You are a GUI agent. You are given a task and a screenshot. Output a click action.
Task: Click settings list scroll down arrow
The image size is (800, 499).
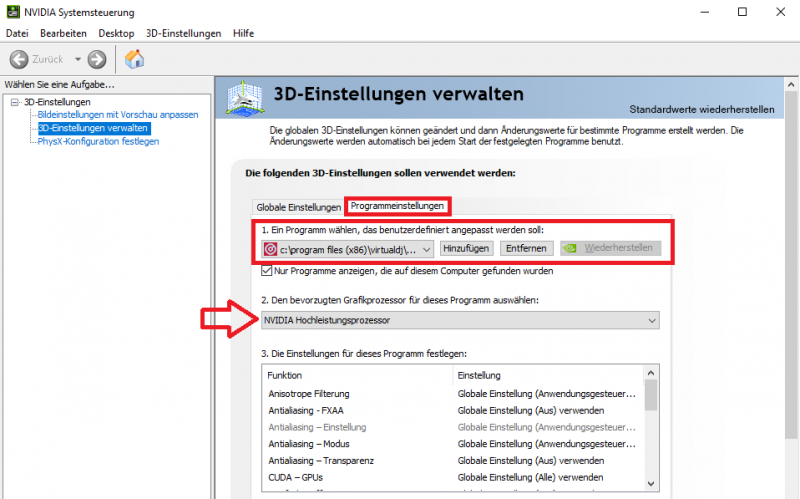point(651,483)
